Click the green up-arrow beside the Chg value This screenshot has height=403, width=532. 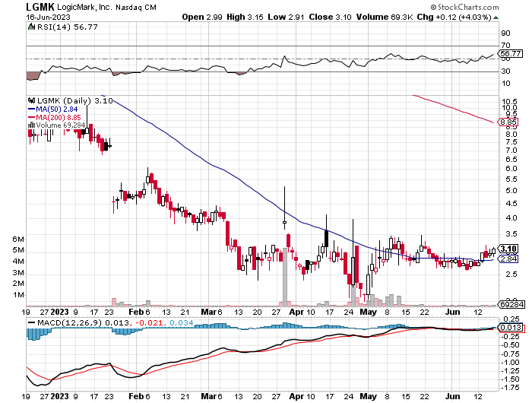[x=496, y=17]
